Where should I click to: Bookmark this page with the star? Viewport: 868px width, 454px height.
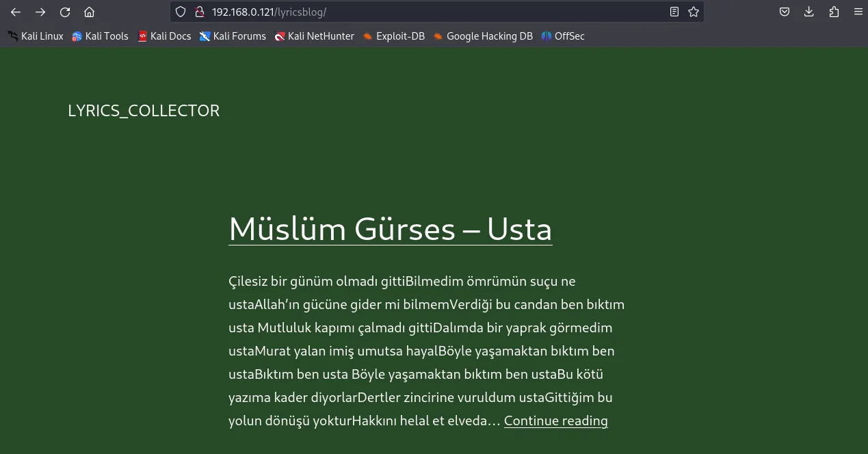(694, 12)
